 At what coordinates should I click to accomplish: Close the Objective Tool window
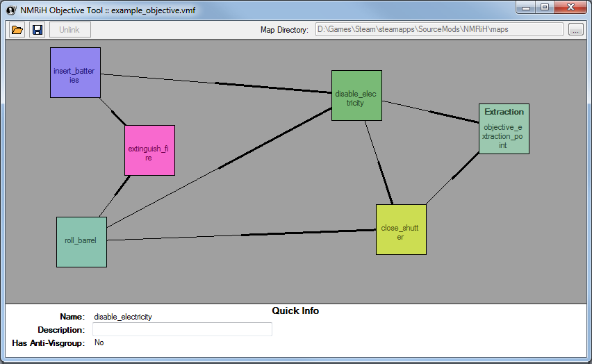coord(570,8)
